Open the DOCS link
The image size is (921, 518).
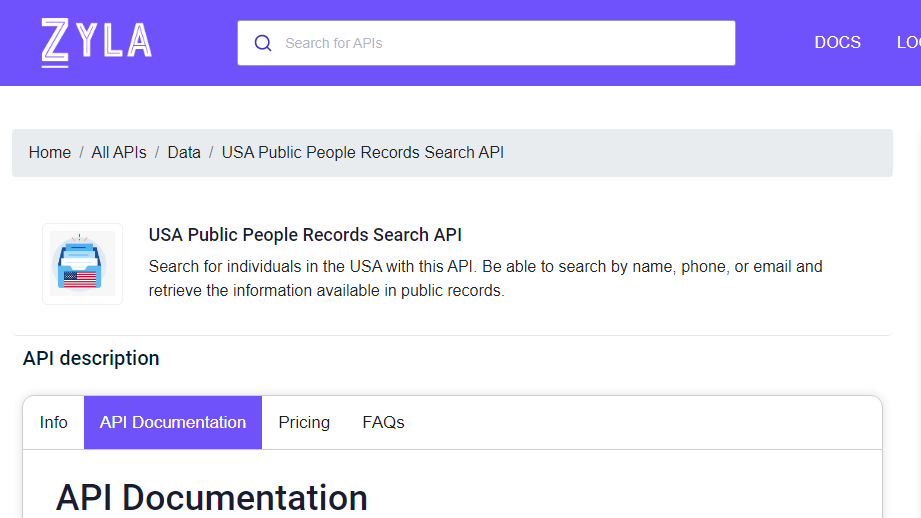click(837, 42)
